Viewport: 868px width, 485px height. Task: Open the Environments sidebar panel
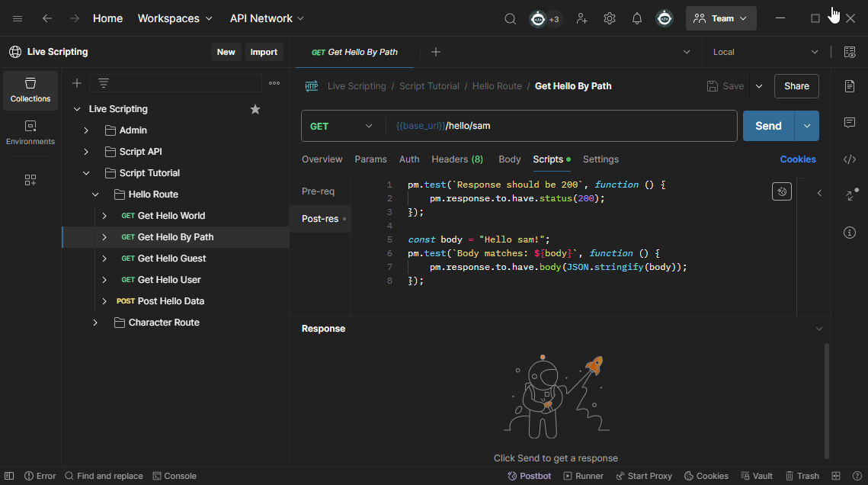pos(30,133)
